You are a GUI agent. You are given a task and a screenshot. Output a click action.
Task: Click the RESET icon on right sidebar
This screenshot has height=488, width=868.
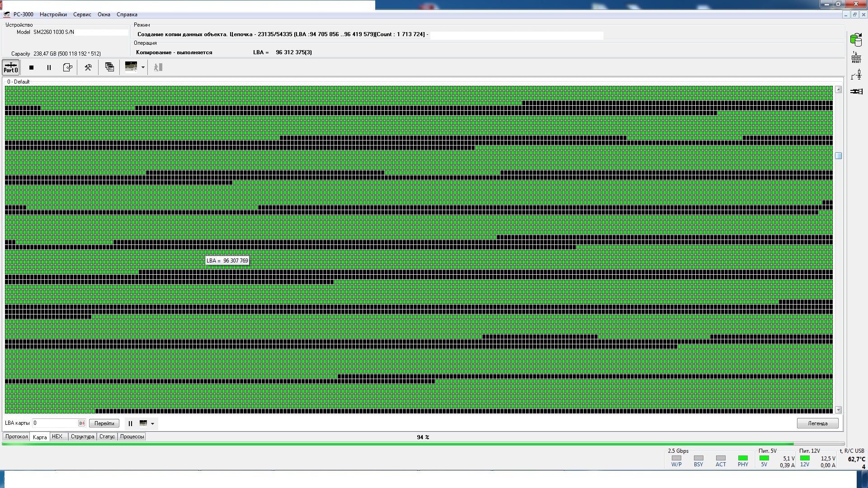tap(856, 57)
